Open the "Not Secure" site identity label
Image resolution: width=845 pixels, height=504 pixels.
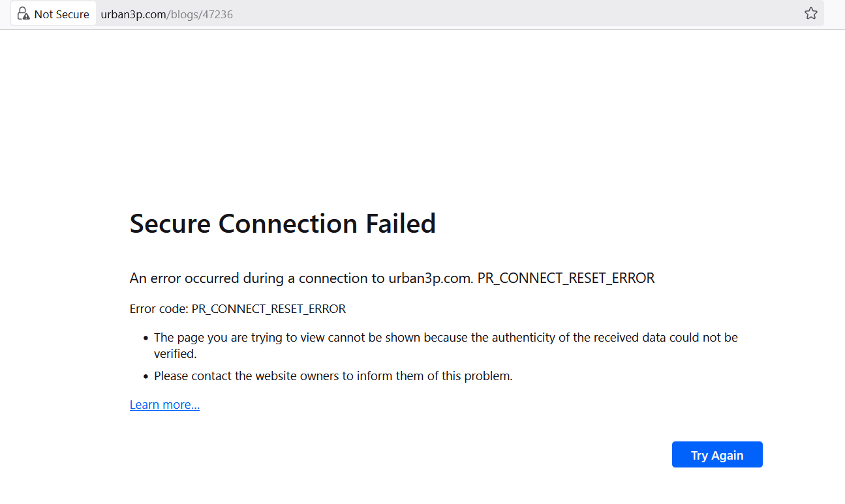coord(61,14)
